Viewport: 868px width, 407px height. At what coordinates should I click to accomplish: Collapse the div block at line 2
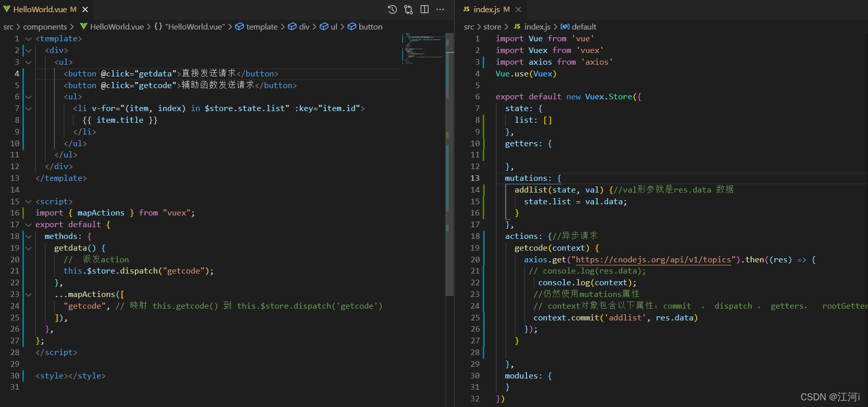[x=29, y=50]
